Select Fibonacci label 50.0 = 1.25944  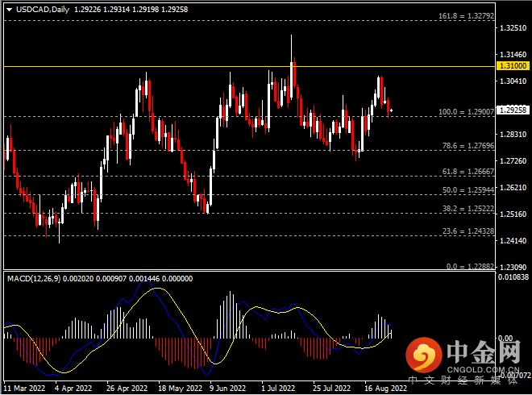(x=468, y=190)
